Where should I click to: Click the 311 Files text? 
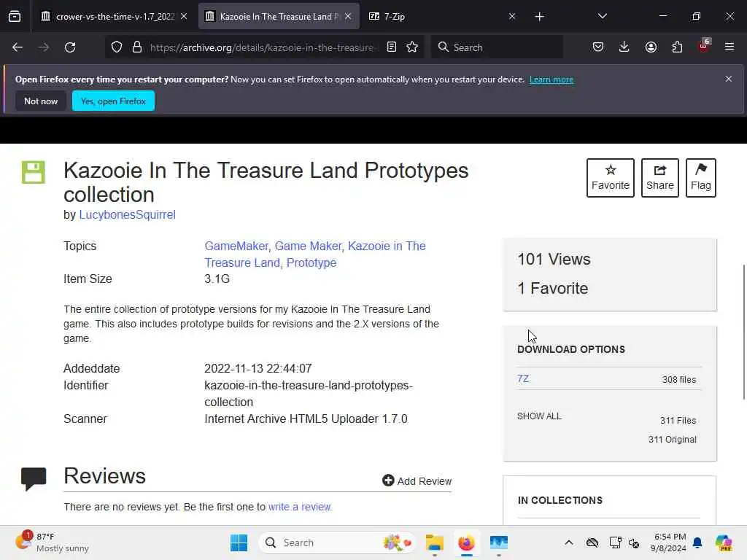678,421
